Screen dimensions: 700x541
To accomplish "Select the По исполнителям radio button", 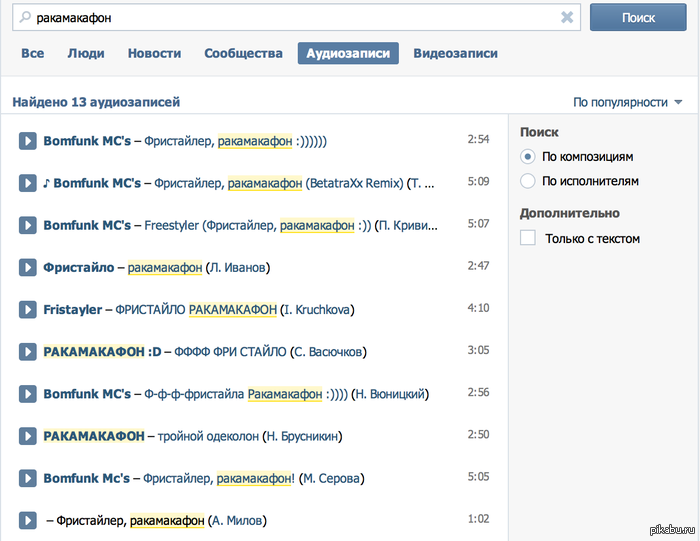I will tap(528, 181).
